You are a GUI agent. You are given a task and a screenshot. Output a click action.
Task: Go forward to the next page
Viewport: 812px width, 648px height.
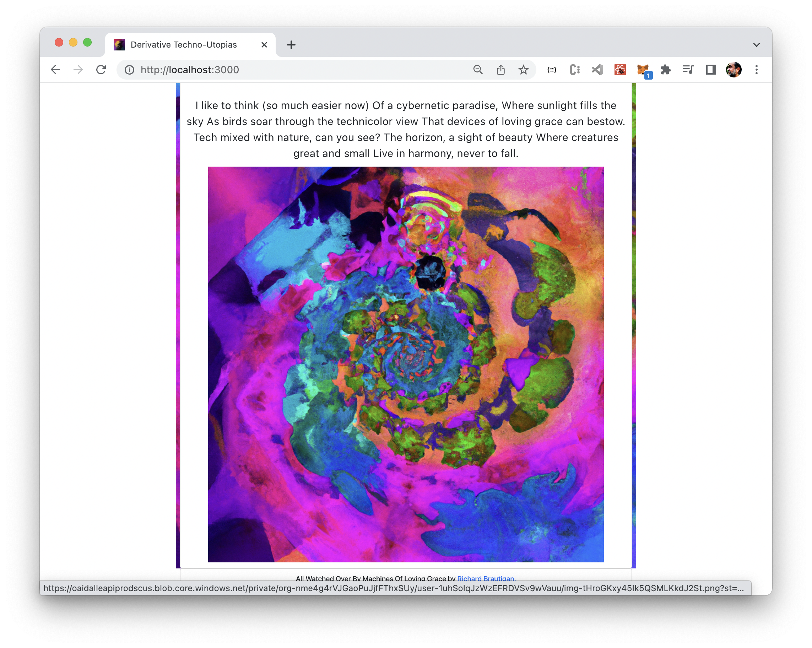(78, 70)
